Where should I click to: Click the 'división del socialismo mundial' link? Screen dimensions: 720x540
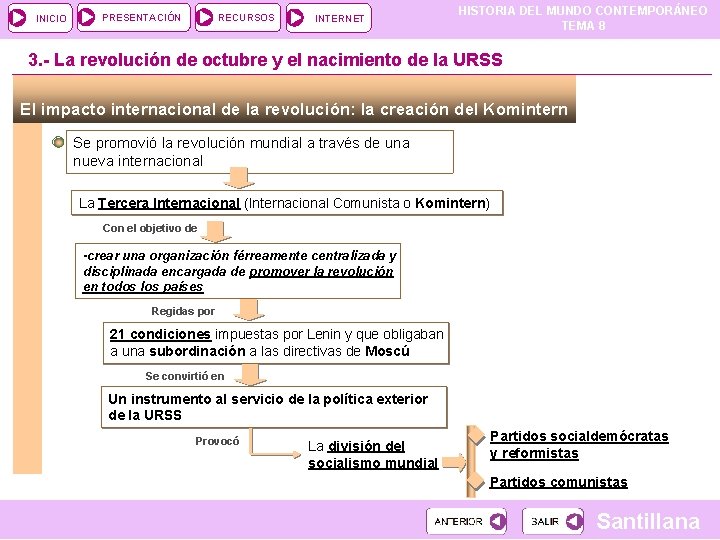373,455
